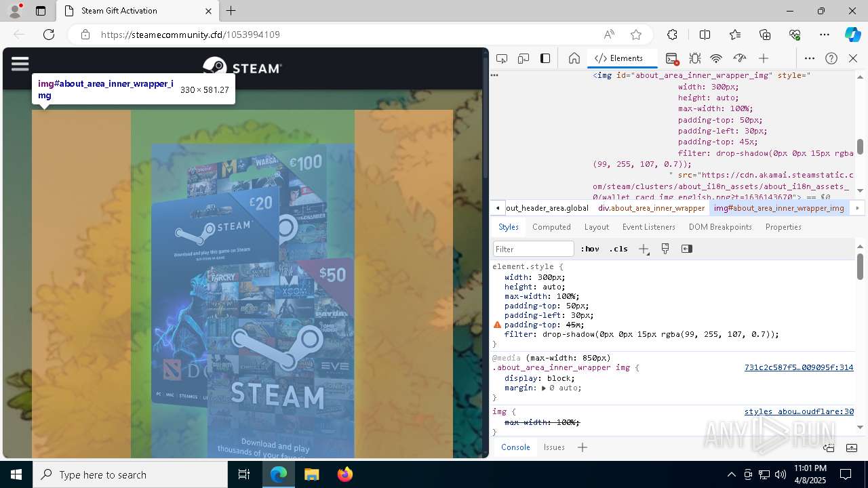Toggle device emulation in DevTools
Screen dimensions: 868x488
click(x=524, y=58)
